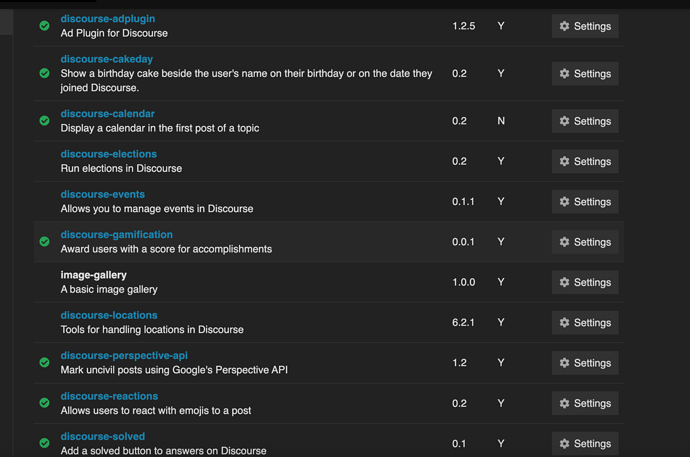
Task: Click 'Display a calendar in the first post' text
Action: point(160,128)
